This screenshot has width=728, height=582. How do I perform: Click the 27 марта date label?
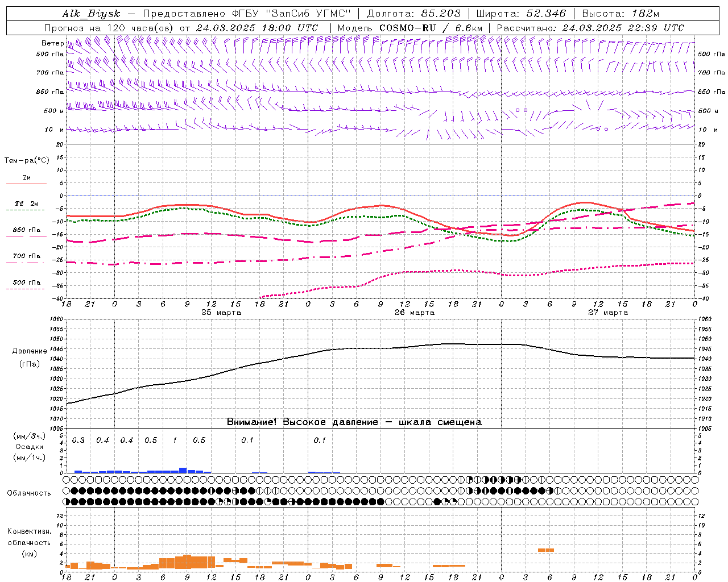coord(608,313)
